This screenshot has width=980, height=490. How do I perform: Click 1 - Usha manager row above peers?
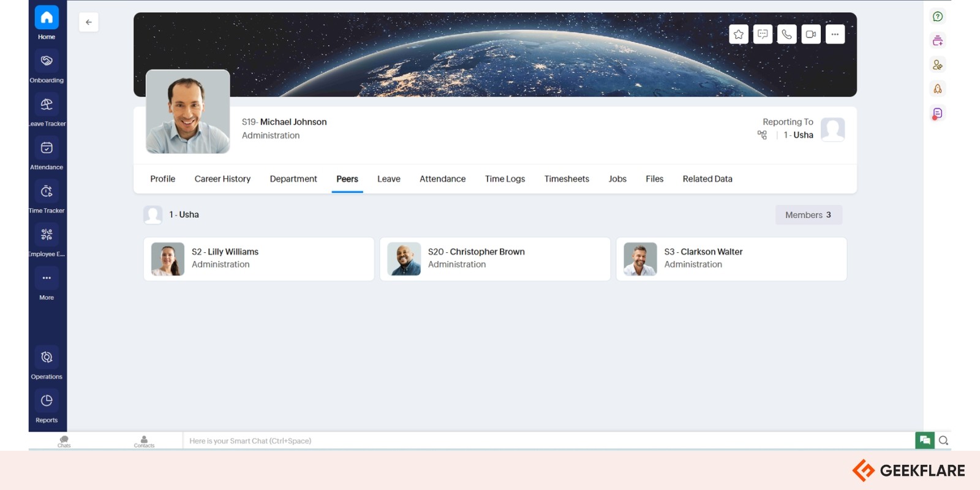[172, 214]
